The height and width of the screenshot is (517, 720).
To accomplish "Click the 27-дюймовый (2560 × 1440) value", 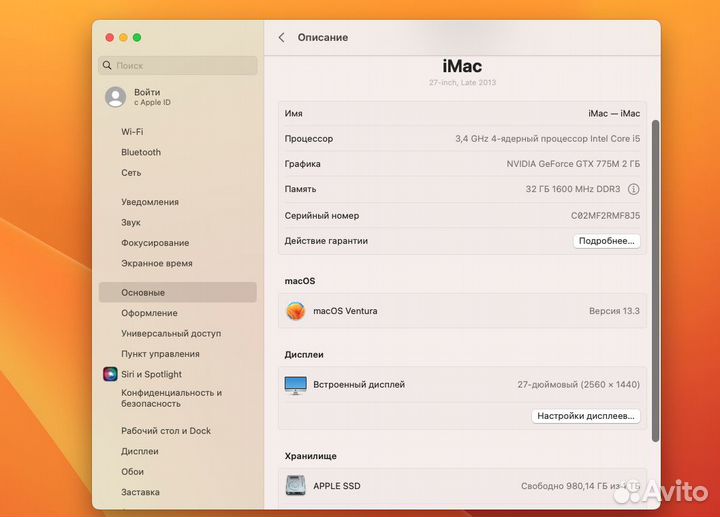I will tap(579, 385).
